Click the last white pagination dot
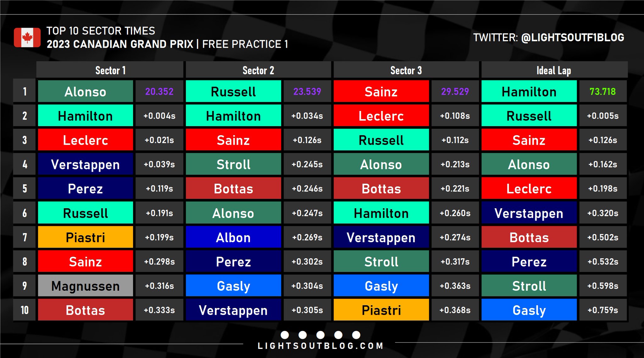 (x=356, y=335)
